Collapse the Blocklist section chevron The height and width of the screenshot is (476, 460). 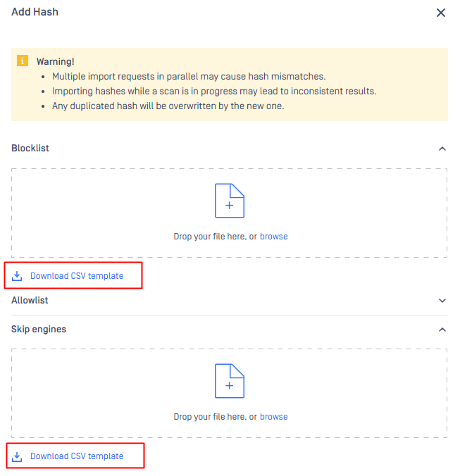point(442,149)
